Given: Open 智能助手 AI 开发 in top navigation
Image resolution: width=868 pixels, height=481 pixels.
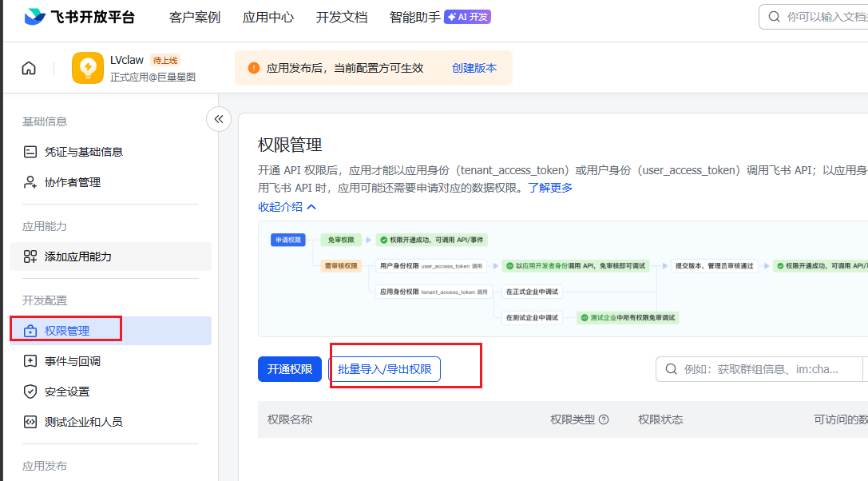Looking at the screenshot, I should [x=439, y=17].
